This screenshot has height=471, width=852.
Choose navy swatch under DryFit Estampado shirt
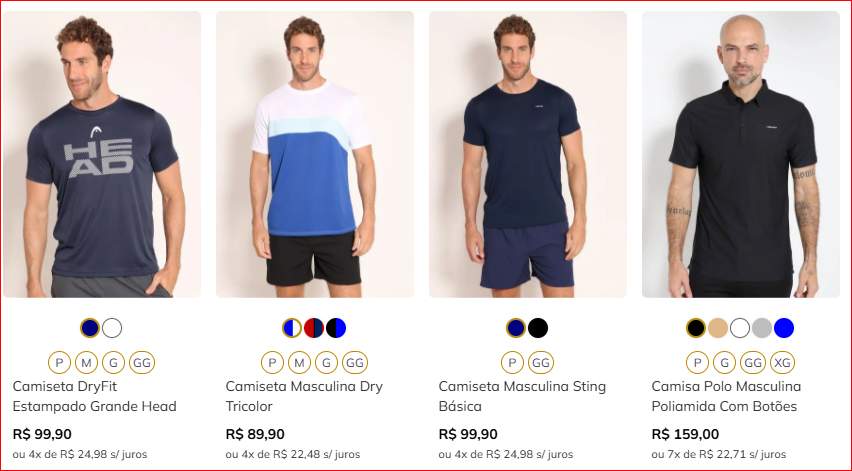click(90, 328)
